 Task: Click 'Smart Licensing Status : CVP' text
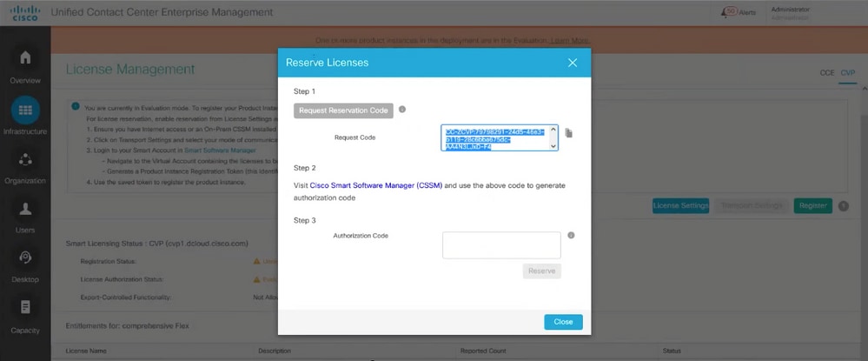(156, 244)
